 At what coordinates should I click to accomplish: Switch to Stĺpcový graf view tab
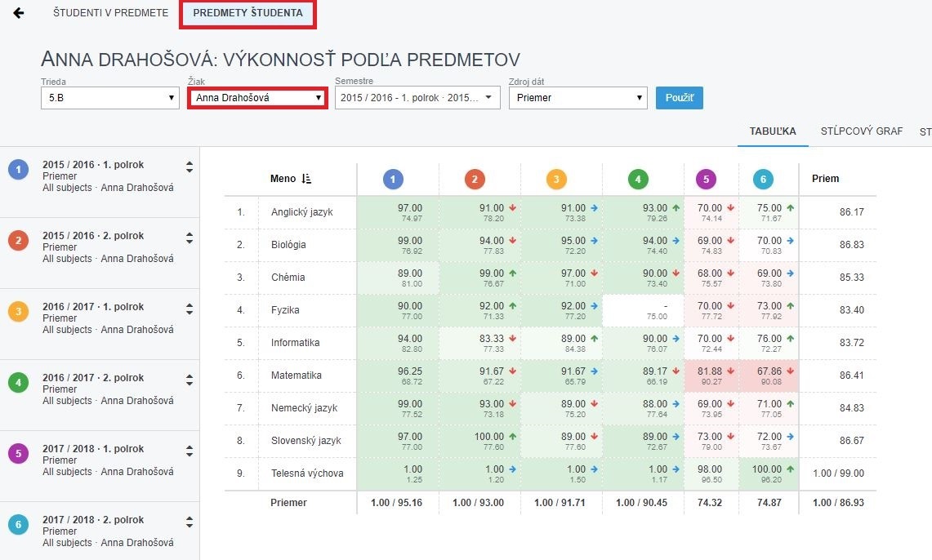[x=863, y=131]
